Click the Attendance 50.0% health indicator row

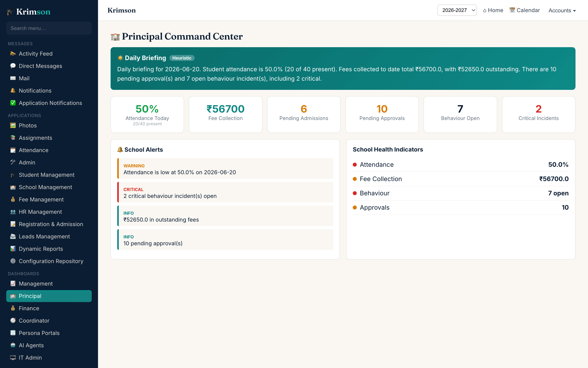pos(461,165)
